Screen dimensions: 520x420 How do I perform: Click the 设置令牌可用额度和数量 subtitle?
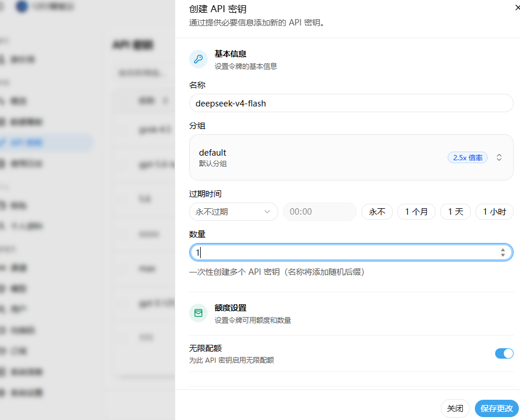[x=253, y=320]
